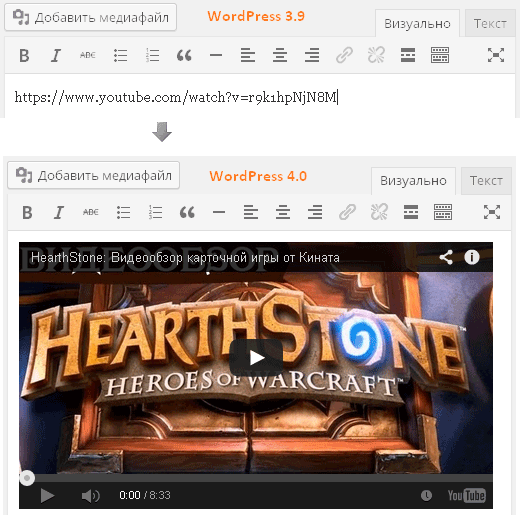Play video with large center play button
This screenshot has height=515, width=520.
click(x=256, y=358)
